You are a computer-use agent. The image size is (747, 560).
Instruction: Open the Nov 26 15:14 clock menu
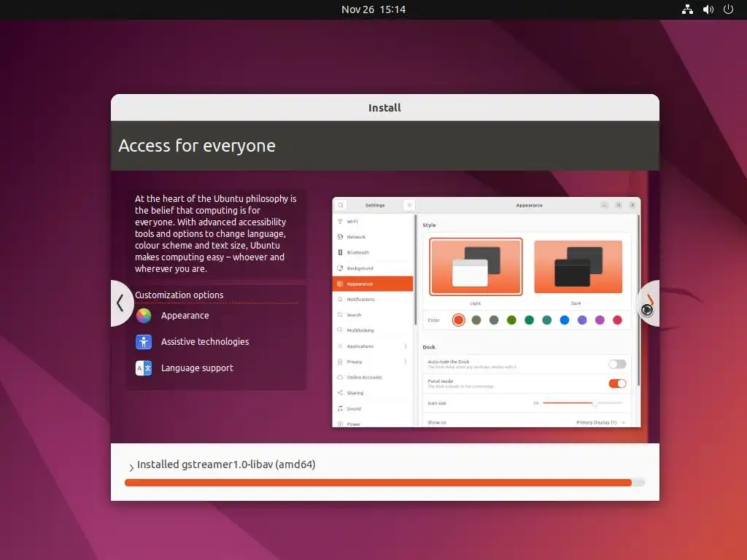tap(373, 9)
